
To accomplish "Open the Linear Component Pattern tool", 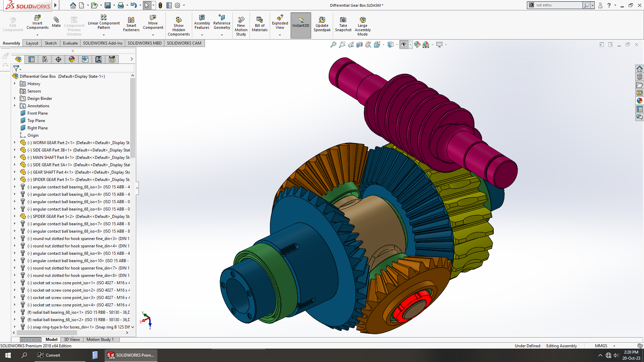I will coord(104,22).
